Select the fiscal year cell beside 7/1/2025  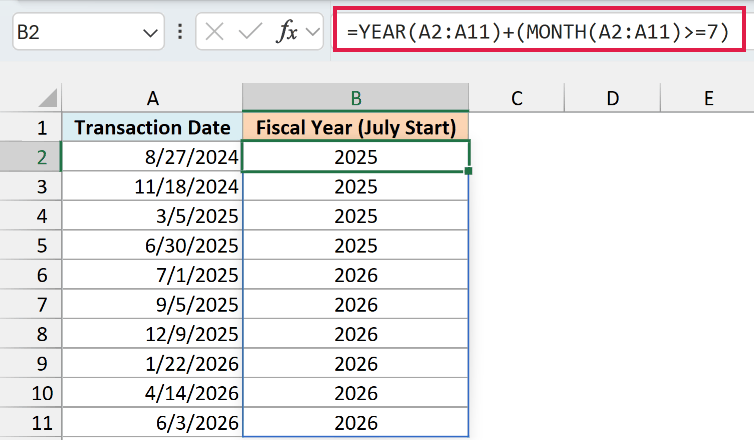click(356, 275)
